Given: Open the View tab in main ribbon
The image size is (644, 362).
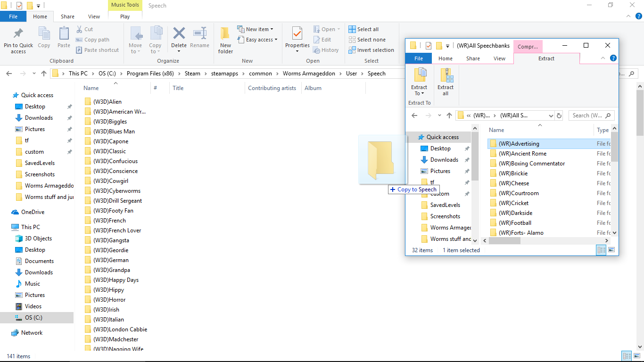Looking at the screenshot, I should [94, 16].
